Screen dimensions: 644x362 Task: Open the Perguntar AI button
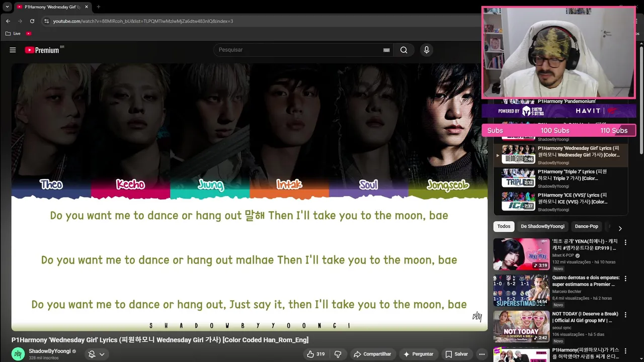click(419, 354)
